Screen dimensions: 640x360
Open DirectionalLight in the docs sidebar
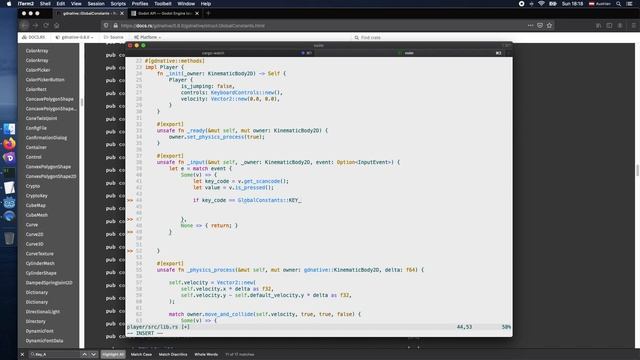coord(42,311)
